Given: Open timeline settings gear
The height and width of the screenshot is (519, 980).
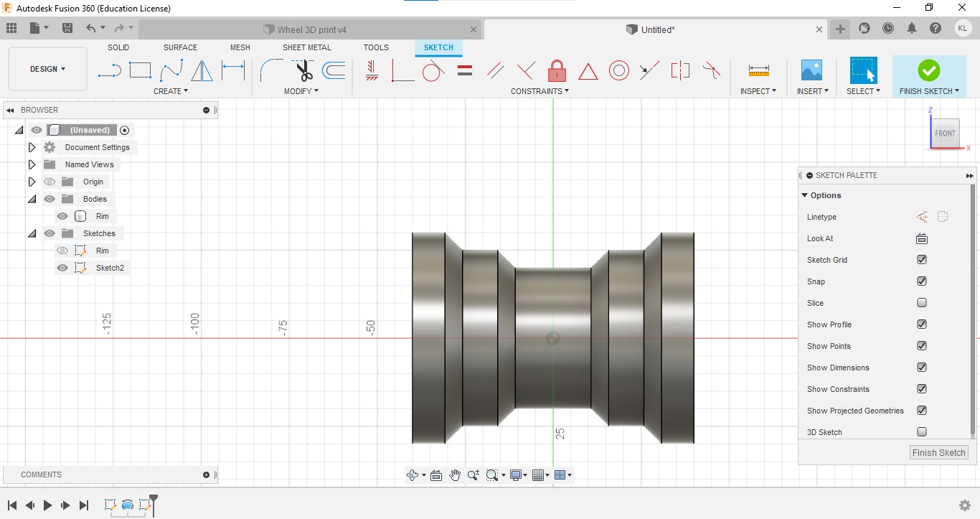Looking at the screenshot, I should [x=965, y=505].
